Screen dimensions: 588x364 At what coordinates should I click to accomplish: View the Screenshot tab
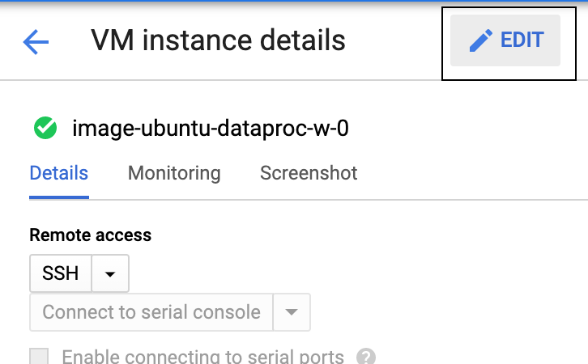(x=309, y=173)
